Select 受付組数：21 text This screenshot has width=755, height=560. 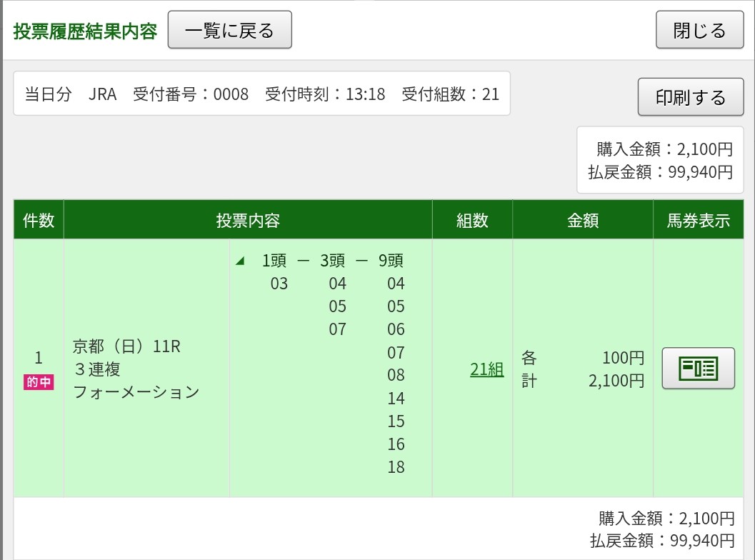pyautogui.click(x=450, y=94)
